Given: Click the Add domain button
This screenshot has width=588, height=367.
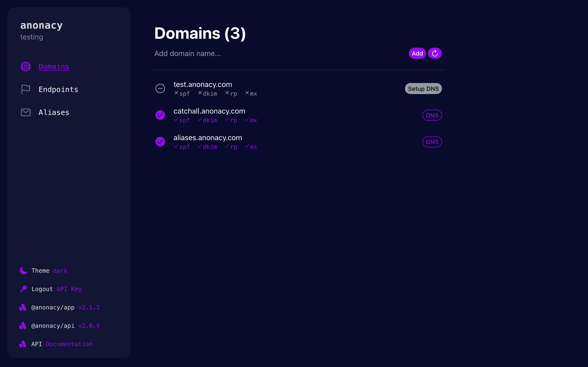Looking at the screenshot, I should pyautogui.click(x=417, y=53).
